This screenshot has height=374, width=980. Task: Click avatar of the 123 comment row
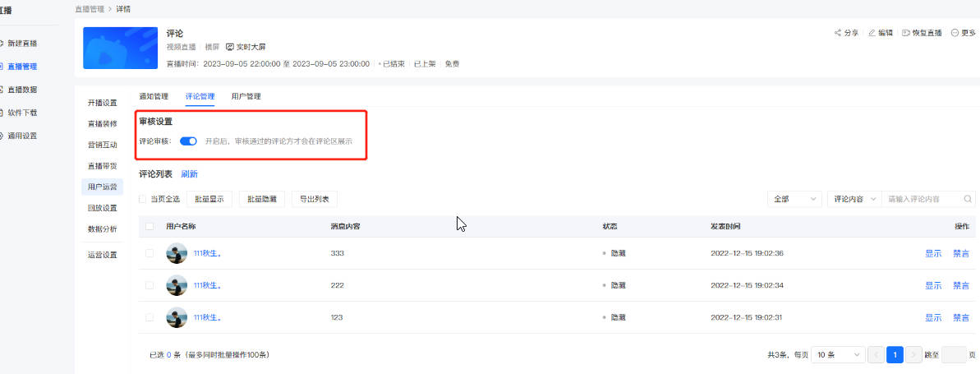click(177, 317)
